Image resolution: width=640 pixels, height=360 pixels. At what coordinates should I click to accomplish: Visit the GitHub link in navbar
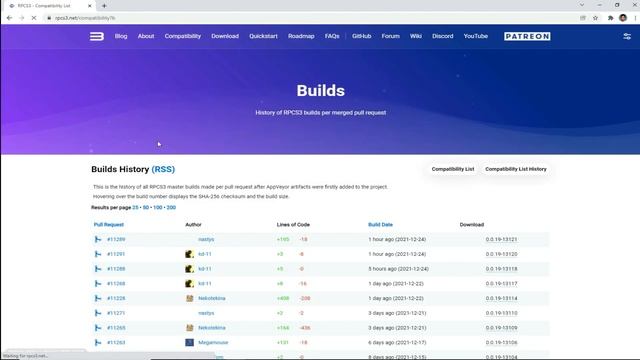point(362,36)
